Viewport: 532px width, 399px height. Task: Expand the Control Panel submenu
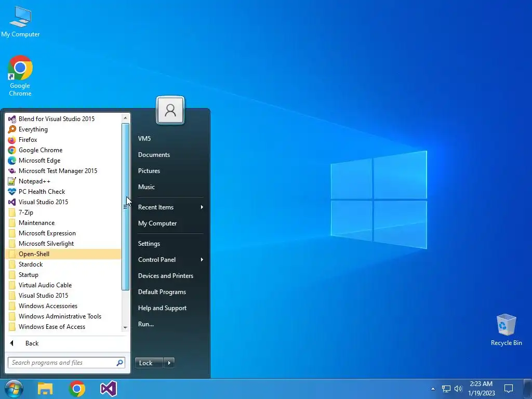[170, 260]
